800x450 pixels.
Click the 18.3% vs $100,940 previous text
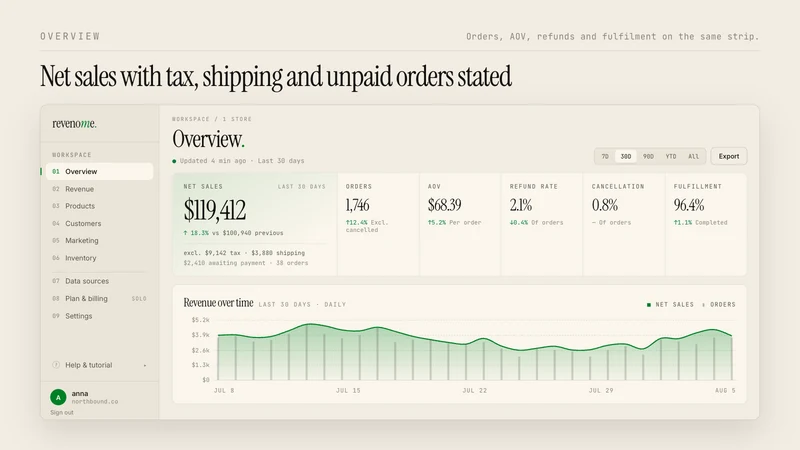[233, 233]
